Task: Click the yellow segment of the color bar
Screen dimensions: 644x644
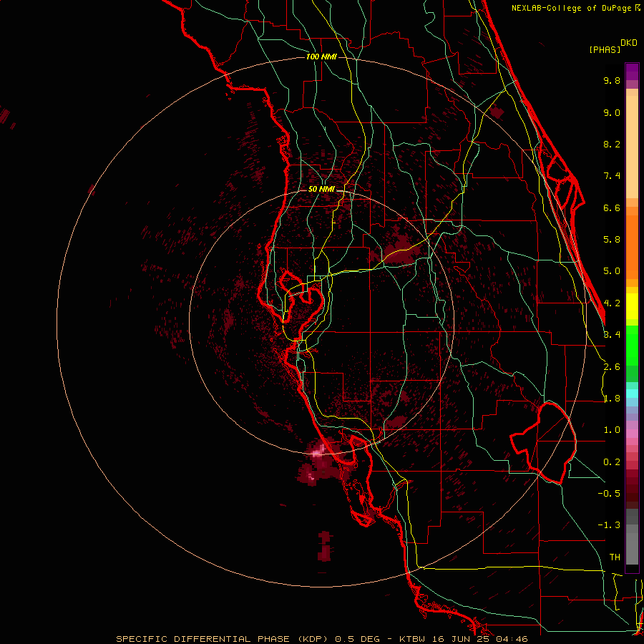Action: coord(632,306)
